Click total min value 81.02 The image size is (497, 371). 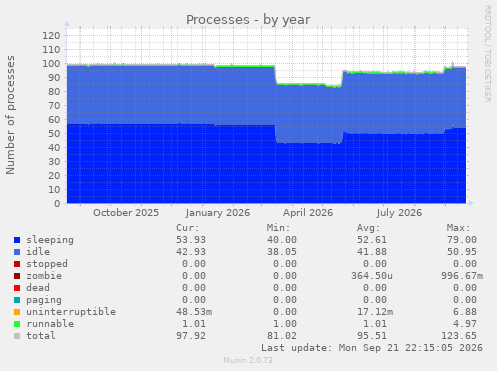tap(282, 336)
